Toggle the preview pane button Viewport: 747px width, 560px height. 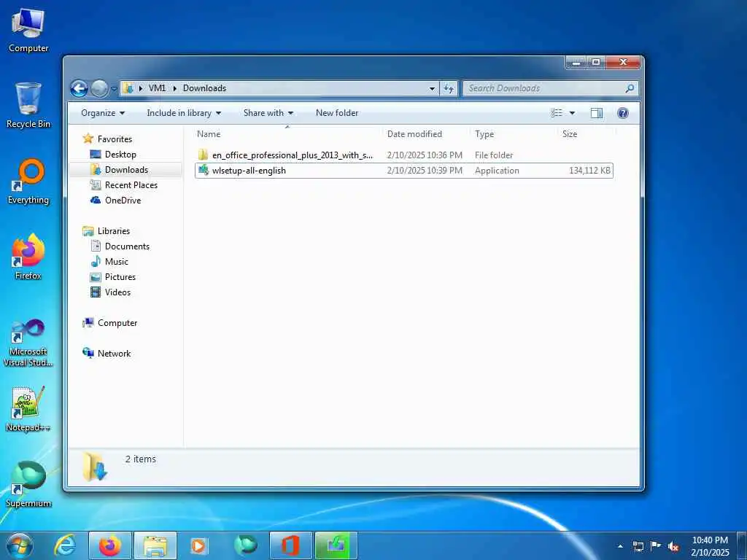597,113
